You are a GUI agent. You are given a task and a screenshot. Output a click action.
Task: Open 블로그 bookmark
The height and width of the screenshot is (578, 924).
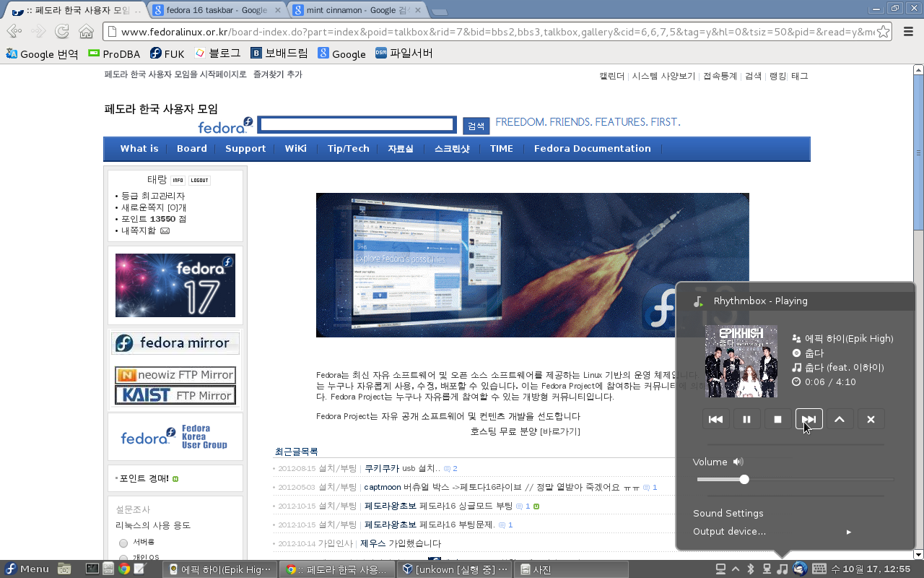pyautogui.click(x=217, y=53)
